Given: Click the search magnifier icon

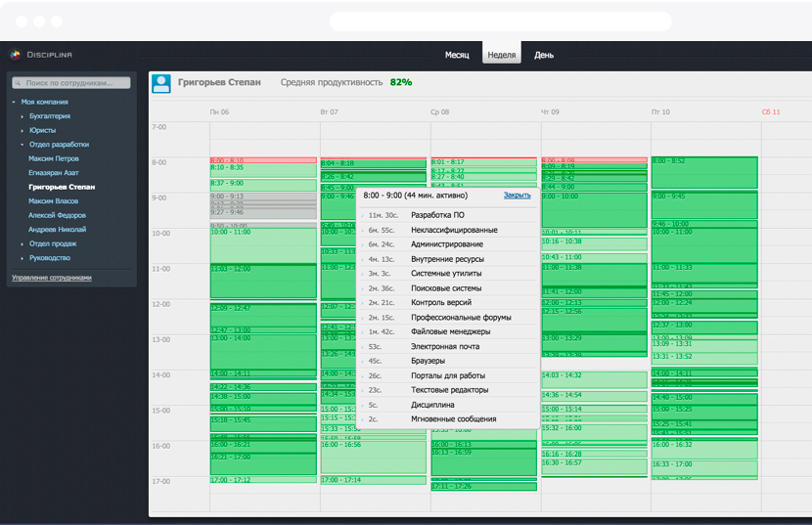Looking at the screenshot, I should click(19, 83).
